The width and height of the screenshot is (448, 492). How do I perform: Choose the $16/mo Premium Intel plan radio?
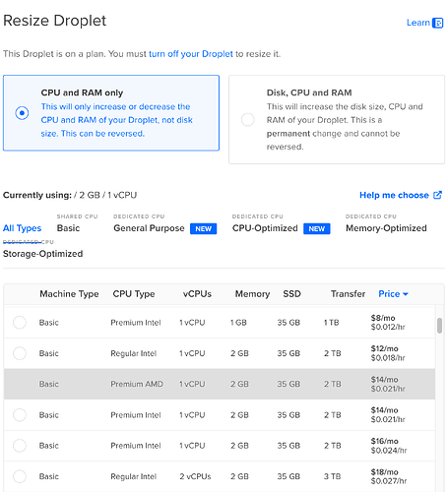20,446
